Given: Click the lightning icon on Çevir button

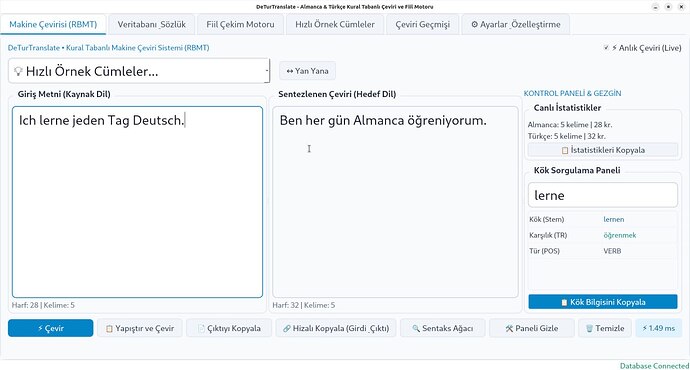Looking at the screenshot, I should [40, 328].
